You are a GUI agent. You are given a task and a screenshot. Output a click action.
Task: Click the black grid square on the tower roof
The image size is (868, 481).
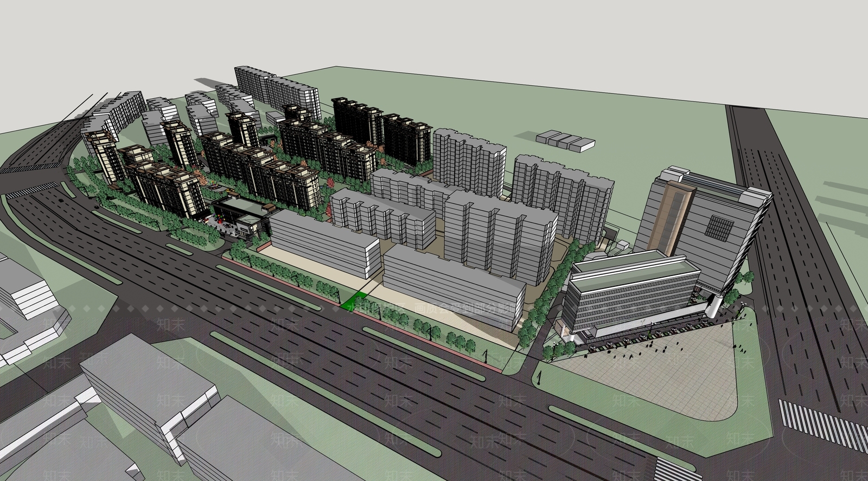pyautogui.click(x=719, y=228)
